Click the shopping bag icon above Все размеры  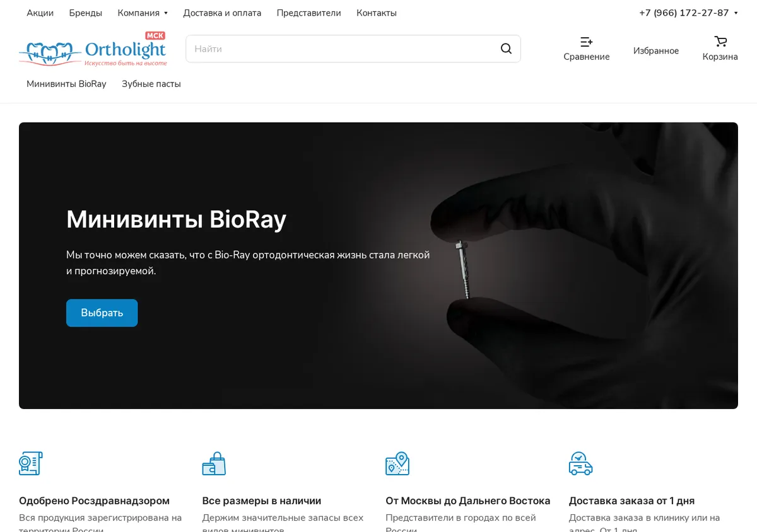tap(214, 463)
